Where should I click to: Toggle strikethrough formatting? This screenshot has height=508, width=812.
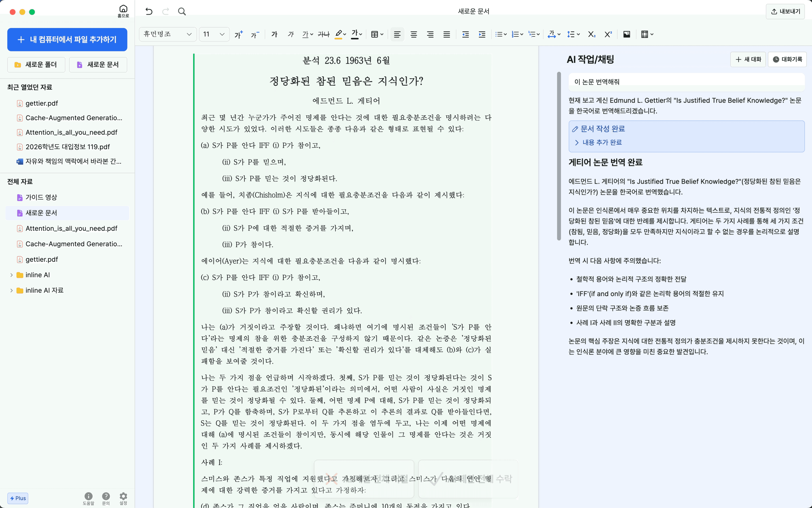click(x=324, y=34)
